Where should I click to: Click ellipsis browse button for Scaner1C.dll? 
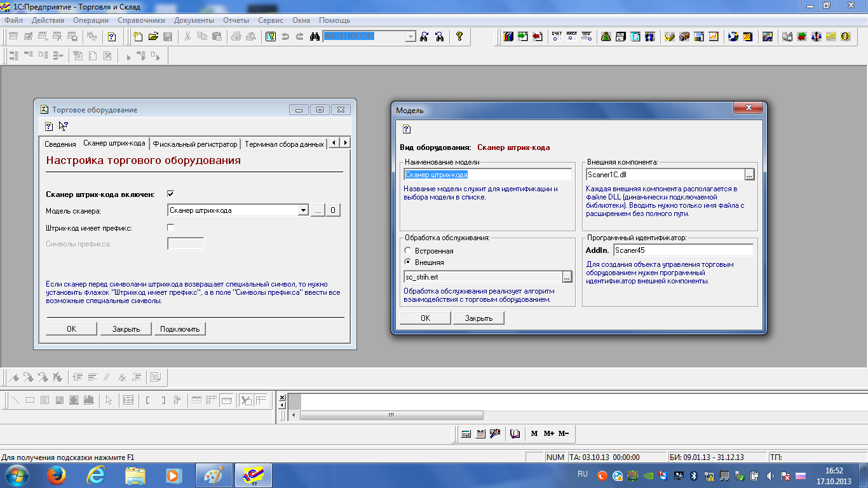[x=749, y=174]
